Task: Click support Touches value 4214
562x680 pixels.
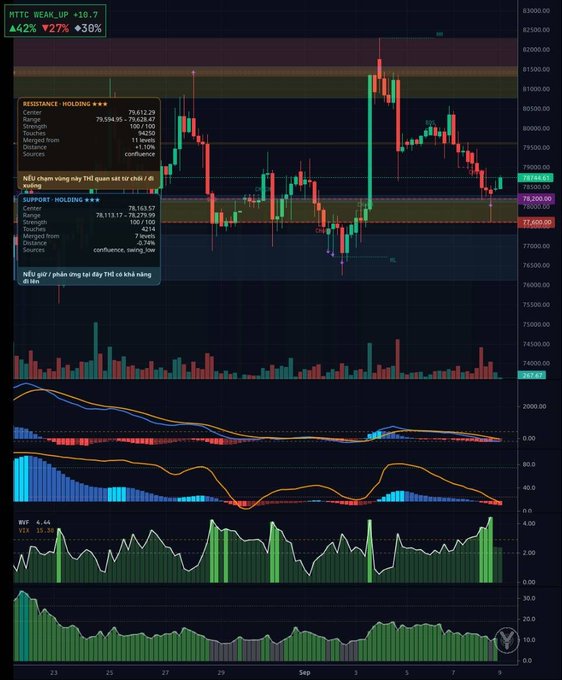Action: tap(148, 229)
